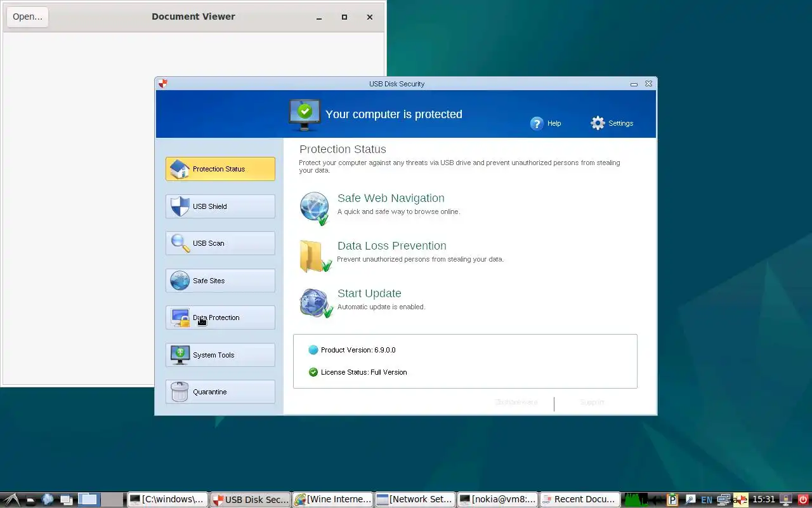
Task: Click the USB Disk Security title bar icon
Action: [163, 83]
